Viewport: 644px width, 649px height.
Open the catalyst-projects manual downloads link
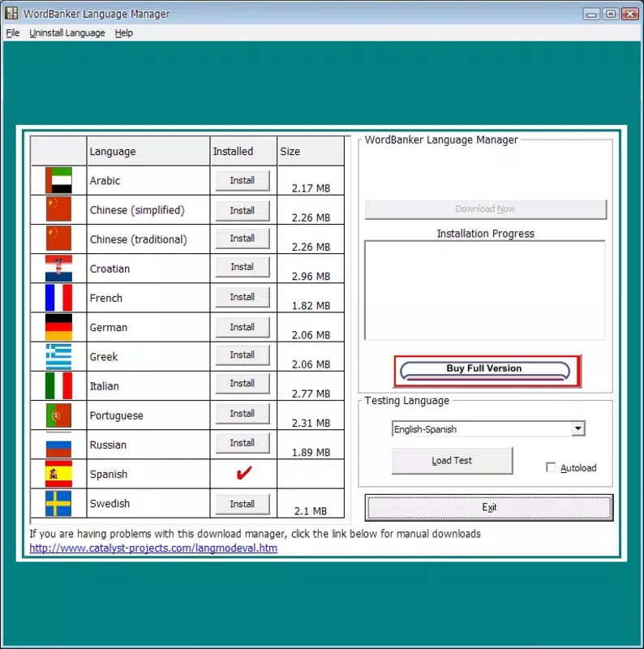pos(153,548)
